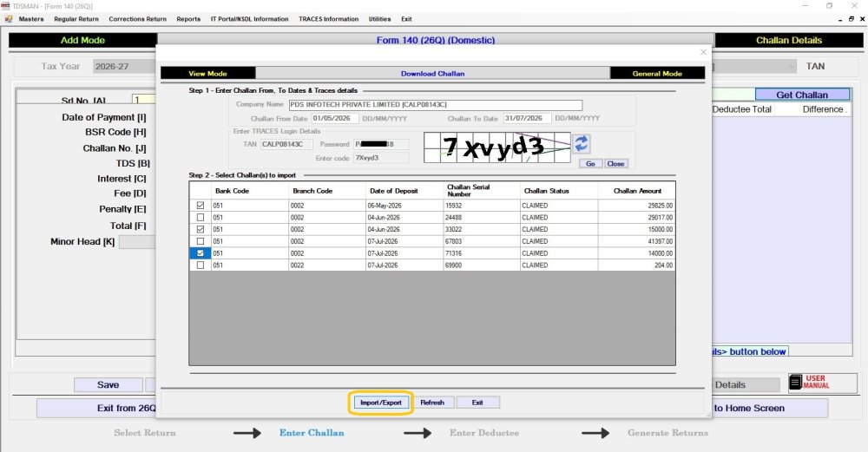Open TRACES Information menu
The image size is (868, 452).
pyautogui.click(x=329, y=19)
